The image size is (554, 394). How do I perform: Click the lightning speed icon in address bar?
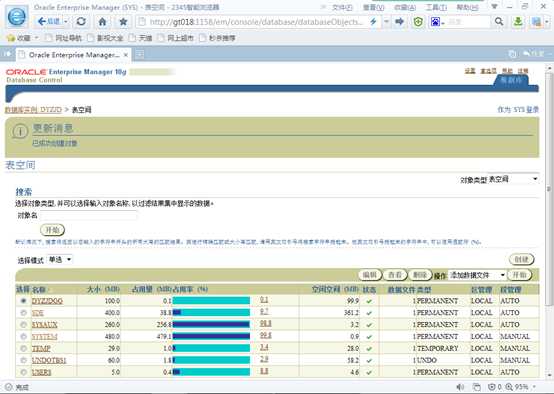tap(373, 22)
